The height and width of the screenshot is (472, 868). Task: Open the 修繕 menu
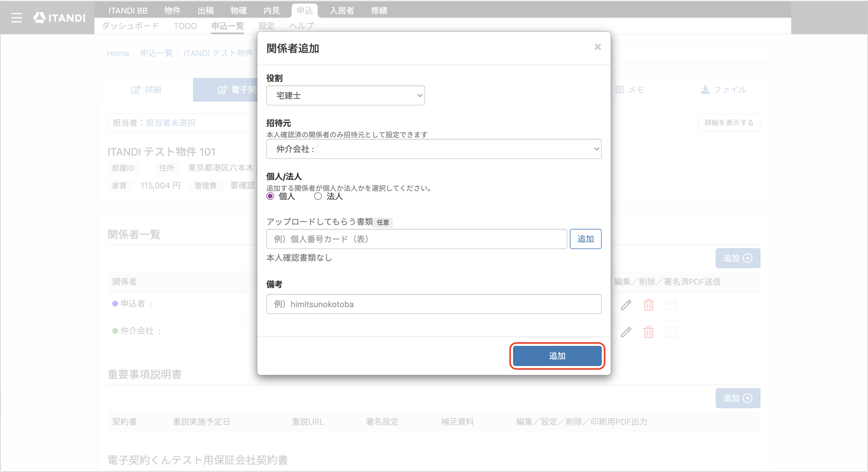[x=379, y=10]
